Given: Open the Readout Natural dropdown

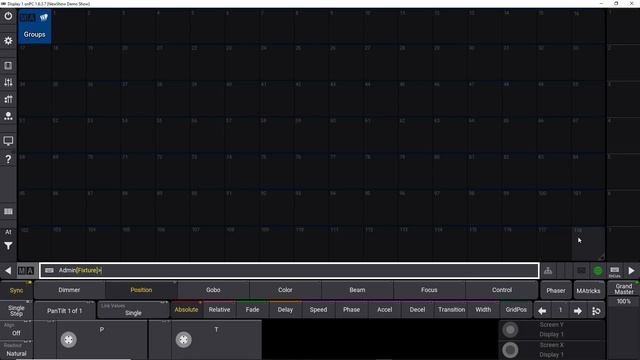Looking at the screenshot, I should tap(16, 350).
